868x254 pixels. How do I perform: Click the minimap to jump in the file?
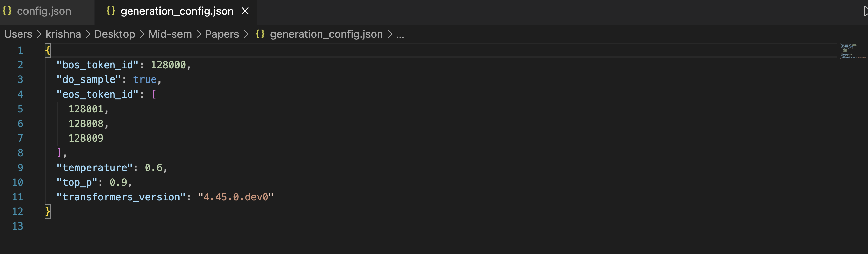click(848, 53)
